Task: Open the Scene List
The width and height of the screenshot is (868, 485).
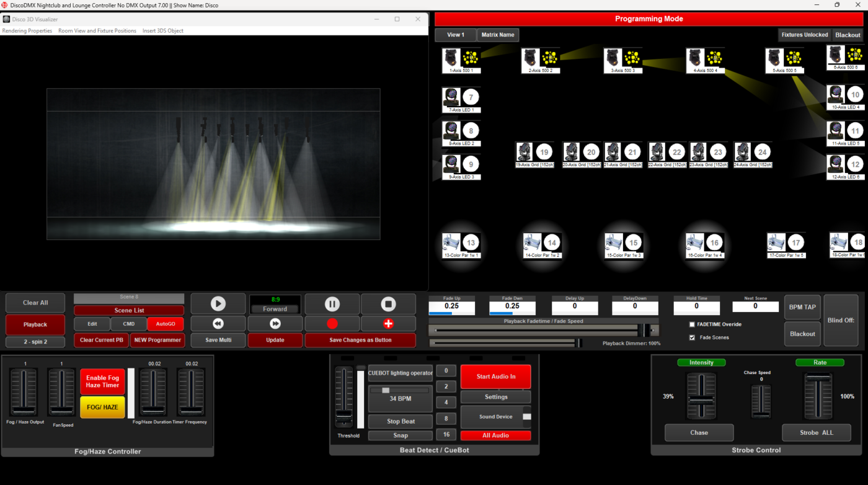Action: tap(128, 310)
